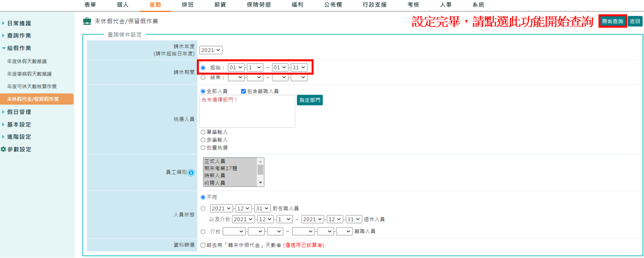Open the 起始 row day dropdown showing 1

[x=255, y=67]
